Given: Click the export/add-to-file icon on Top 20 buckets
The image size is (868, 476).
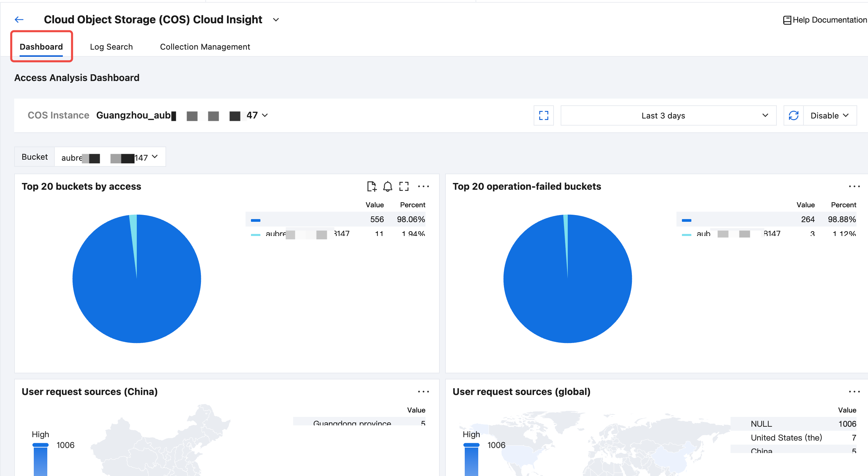Looking at the screenshot, I should click(x=372, y=186).
